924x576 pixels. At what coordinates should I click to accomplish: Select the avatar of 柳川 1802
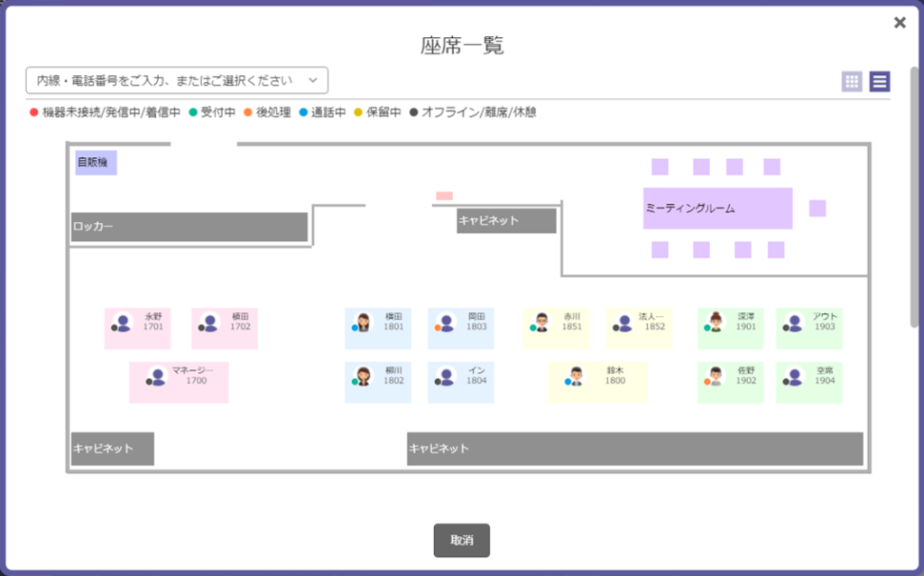(363, 376)
